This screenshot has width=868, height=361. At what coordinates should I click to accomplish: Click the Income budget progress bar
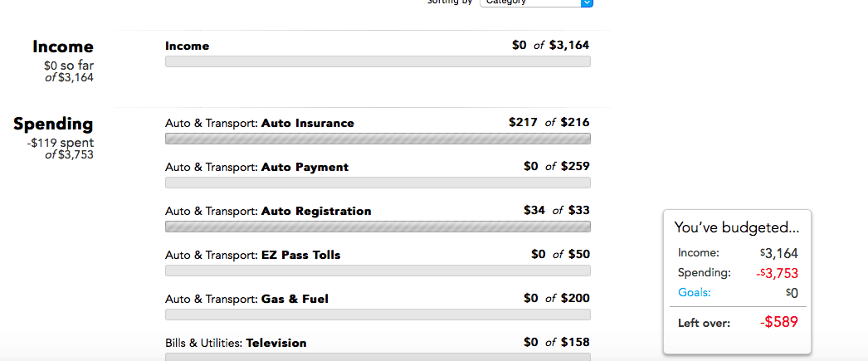(378, 61)
